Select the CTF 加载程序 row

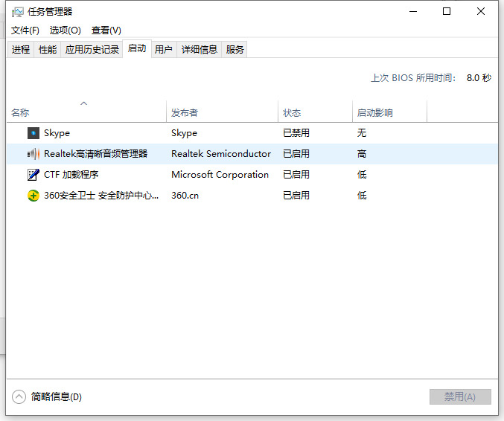pyautogui.click(x=252, y=175)
